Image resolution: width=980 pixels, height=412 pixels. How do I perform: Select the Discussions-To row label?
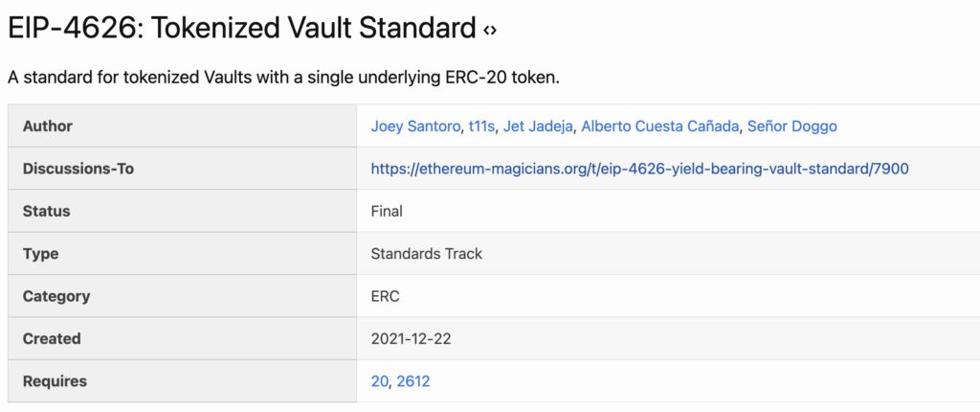(78, 169)
